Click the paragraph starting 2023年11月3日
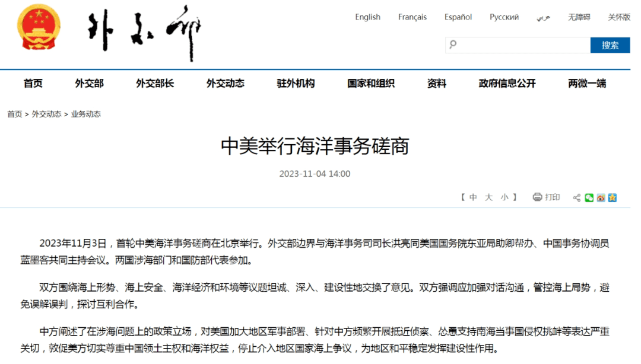The image size is (641, 364). pos(315,251)
